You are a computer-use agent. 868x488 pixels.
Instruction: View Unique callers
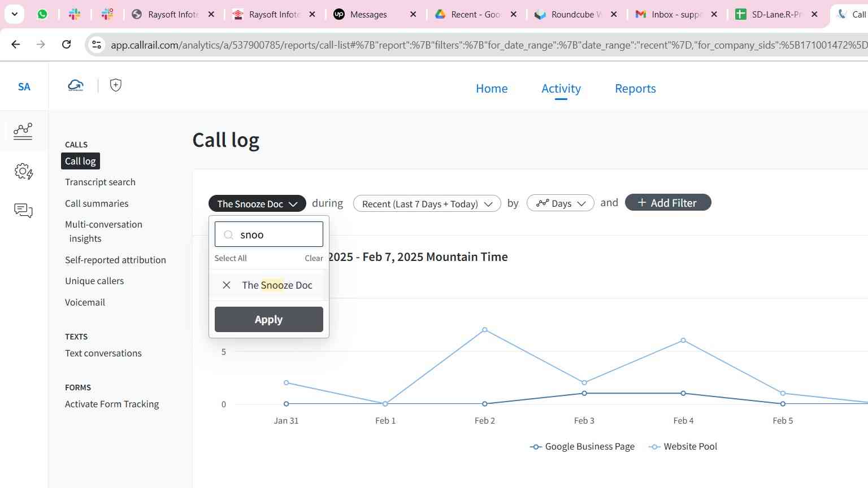point(94,281)
